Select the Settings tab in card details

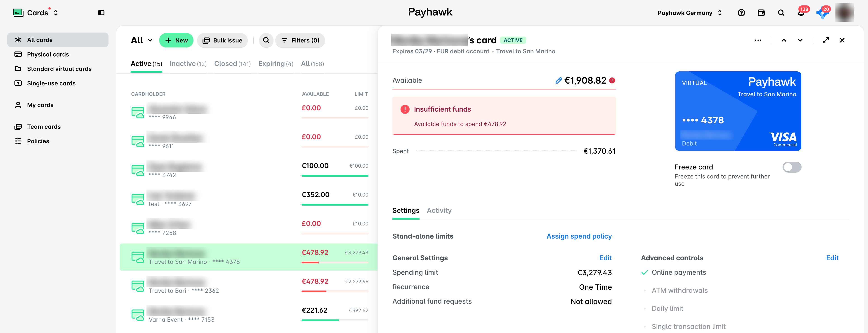[406, 210]
